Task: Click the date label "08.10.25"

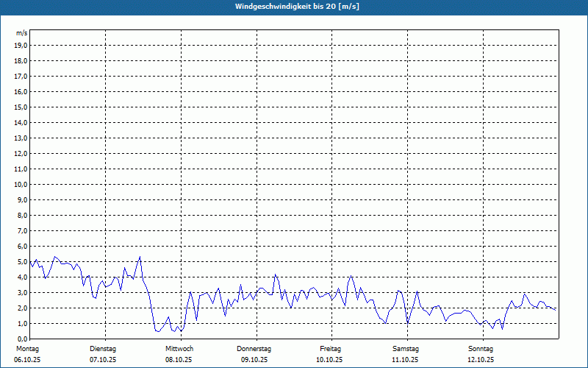Action: click(x=179, y=360)
